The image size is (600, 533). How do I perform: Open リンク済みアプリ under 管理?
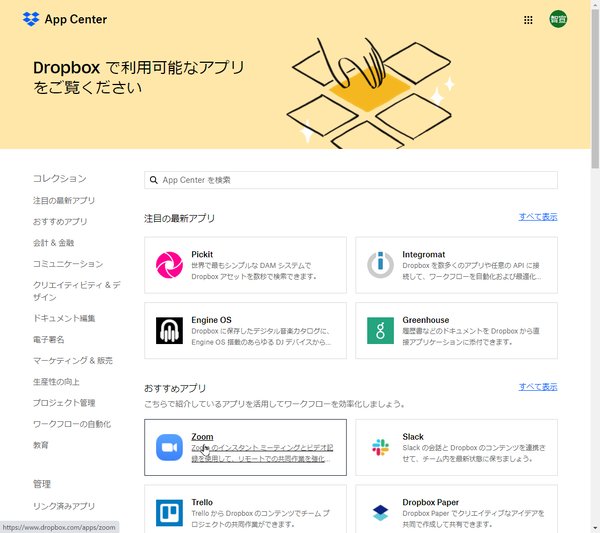pyautogui.click(x=64, y=506)
